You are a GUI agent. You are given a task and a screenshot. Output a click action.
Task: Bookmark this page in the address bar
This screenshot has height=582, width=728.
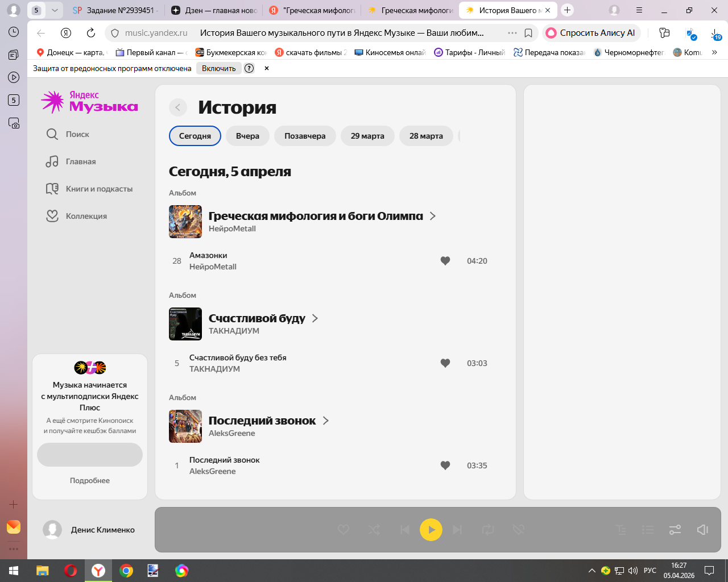[x=528, y=33]
